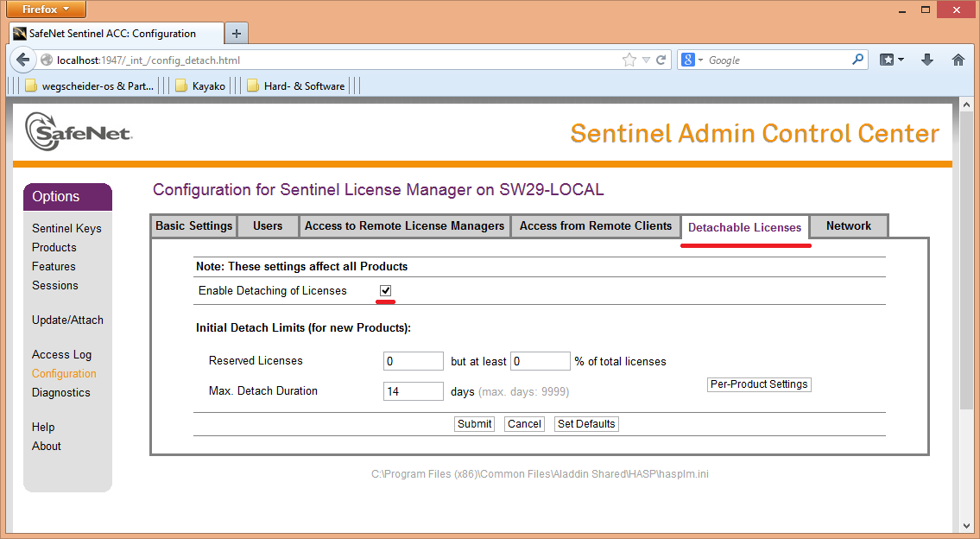Image resolution: width=980 pixels, height=539 pixels.
Task: Open the bookmarks menu button
Action: pos(892,60)
